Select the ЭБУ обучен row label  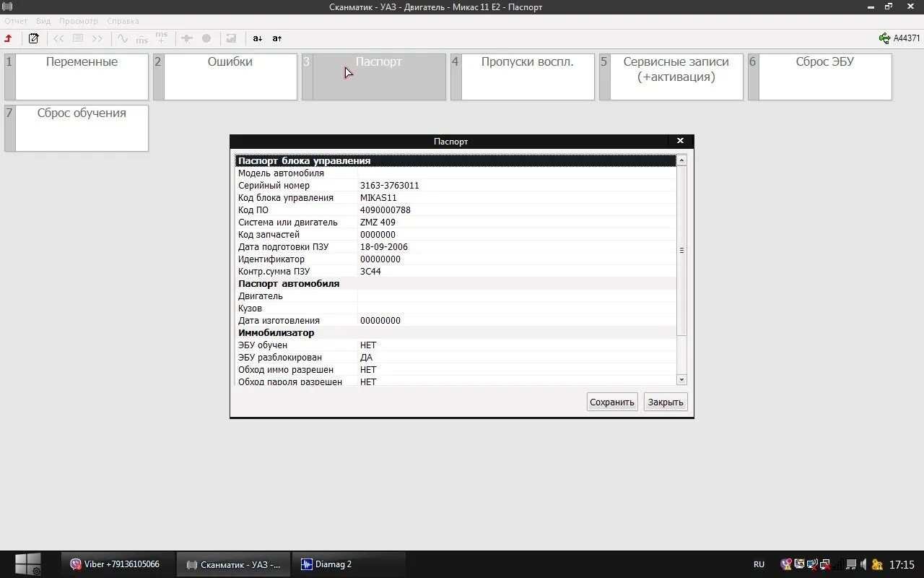(x=263, y=345)
